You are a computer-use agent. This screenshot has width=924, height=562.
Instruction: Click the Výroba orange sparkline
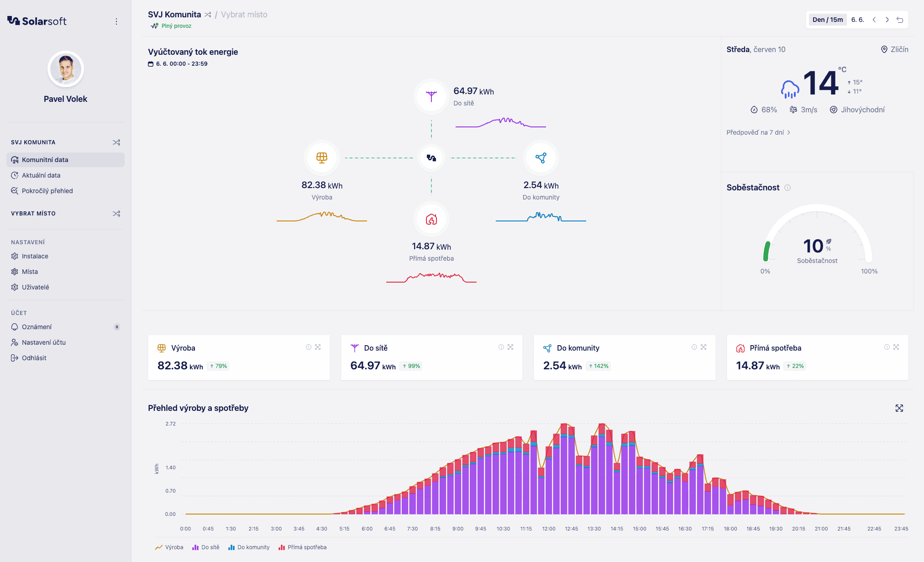[322, 216]
